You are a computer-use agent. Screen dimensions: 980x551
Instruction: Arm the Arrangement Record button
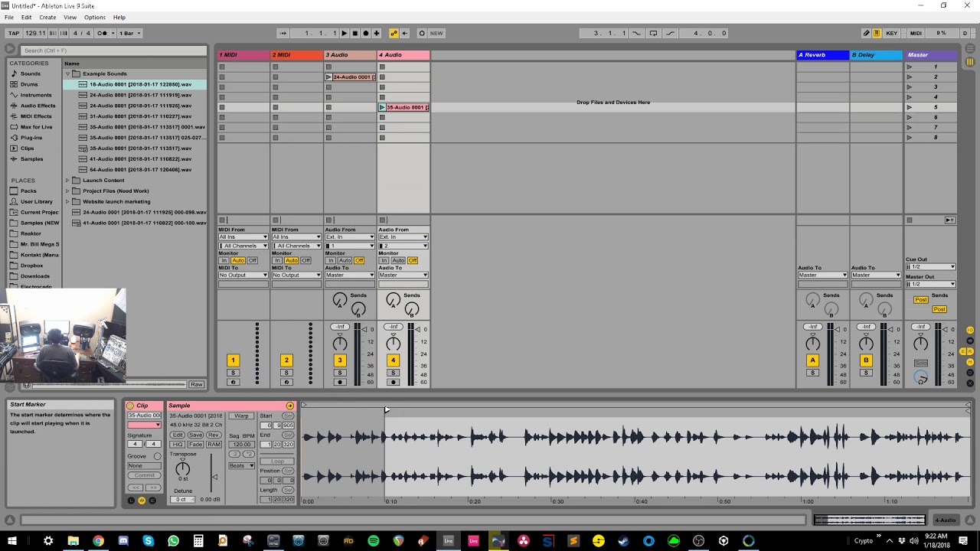366,33
